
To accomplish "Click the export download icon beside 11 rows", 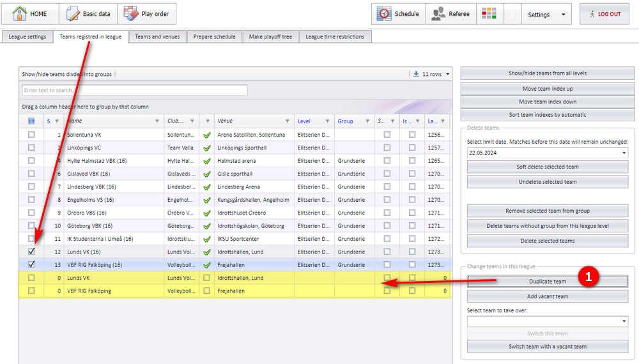I will click(416, 73).
